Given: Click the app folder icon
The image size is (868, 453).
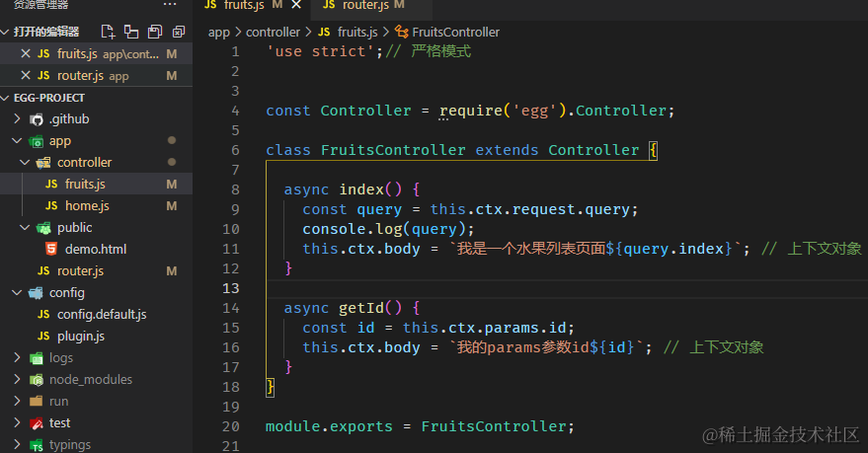Looking at the screenshot, I should (36, 141).
